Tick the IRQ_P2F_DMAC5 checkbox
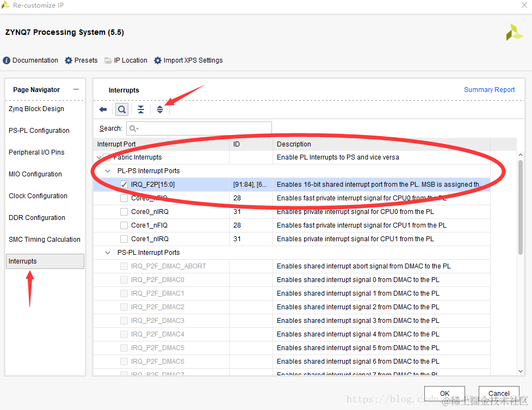This screenshot has height=410, width=532. pyautogui.click(x=124, y=347)
